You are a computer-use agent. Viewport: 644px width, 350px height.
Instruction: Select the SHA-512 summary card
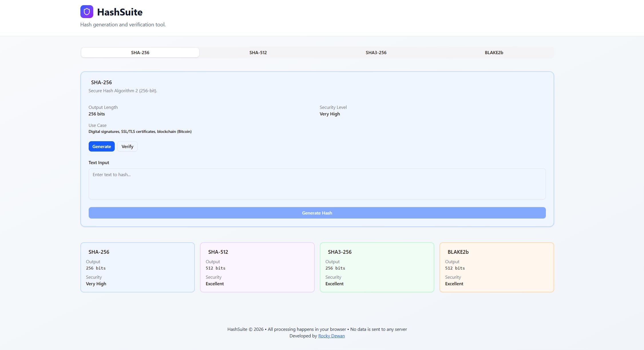pos(257,267)
